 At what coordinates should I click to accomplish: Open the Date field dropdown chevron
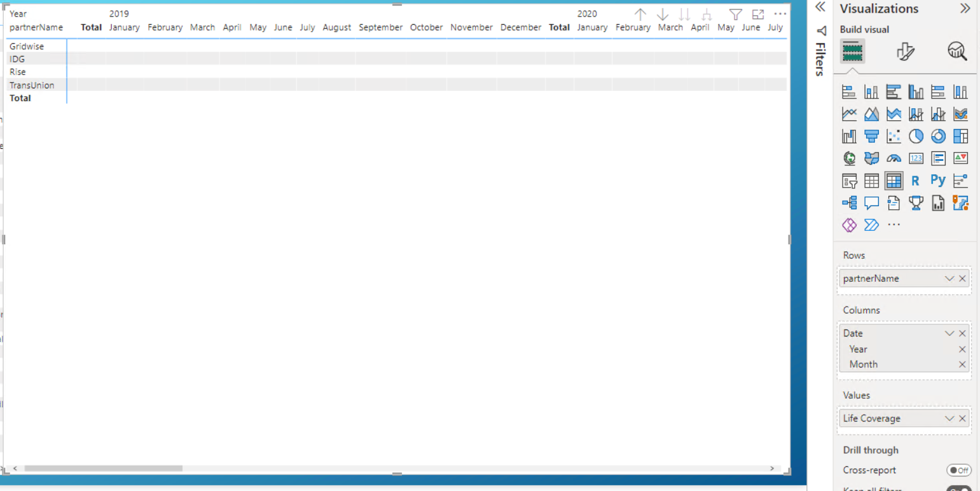pyautogui.click(x=949, y=333)
